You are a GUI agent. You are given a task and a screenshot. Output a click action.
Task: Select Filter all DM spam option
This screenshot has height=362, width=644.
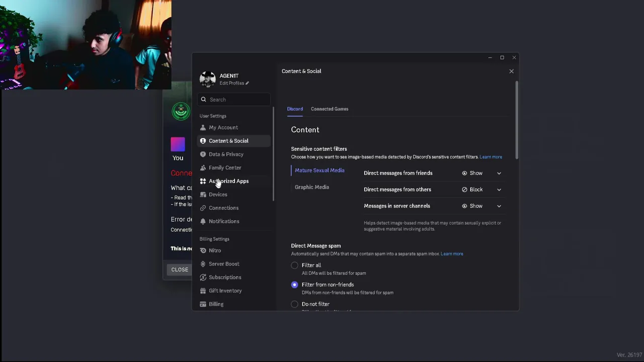[x=294, y=265]
